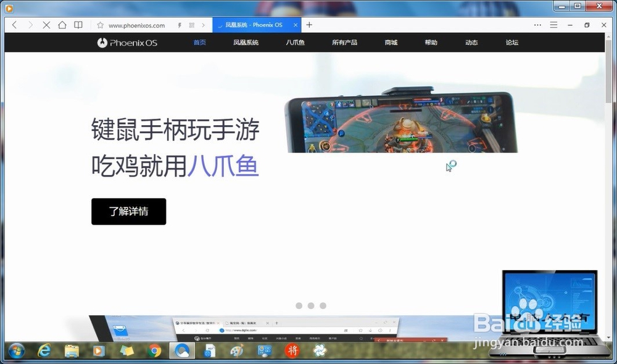Viewport: 617px width, 364px height.
Task: Open the Paint palette taskbar icon
Action: click(237, 350)
